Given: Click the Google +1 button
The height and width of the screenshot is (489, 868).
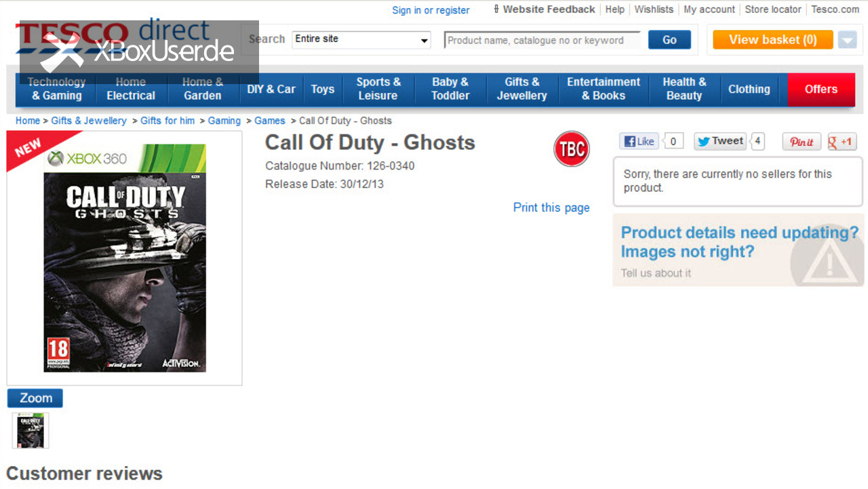Looking at the screenshot, I should click(842, 142).
